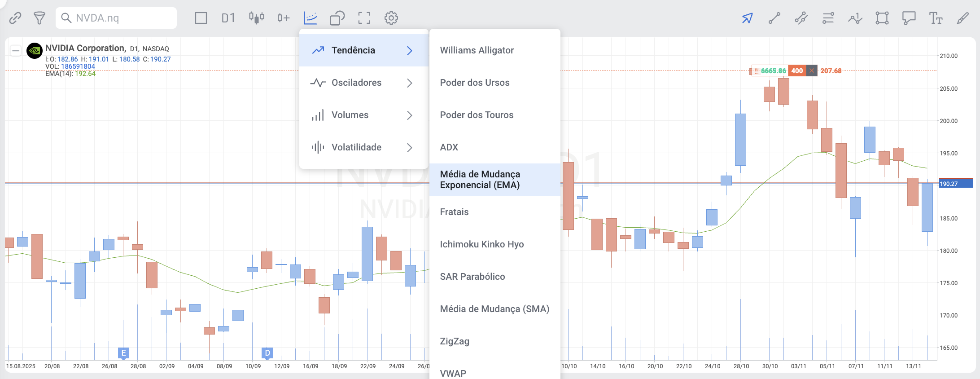
Task: Close the 400 order with X
Action: click(811, 71)
